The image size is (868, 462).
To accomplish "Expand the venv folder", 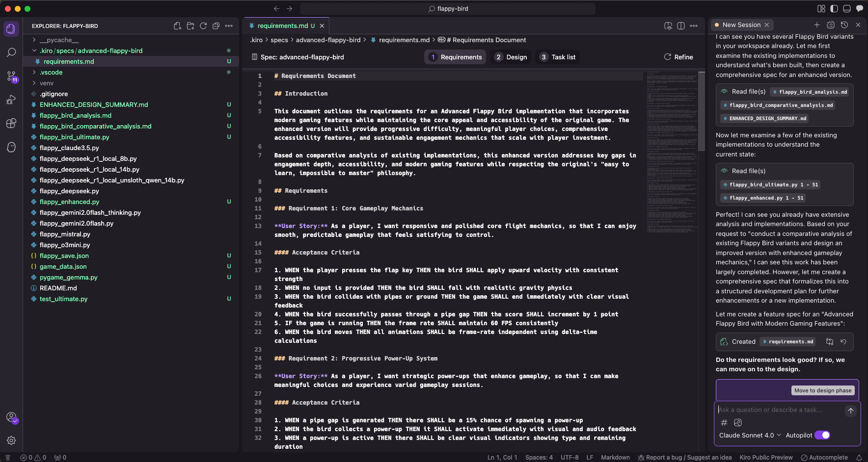I will tap(131, 83).
